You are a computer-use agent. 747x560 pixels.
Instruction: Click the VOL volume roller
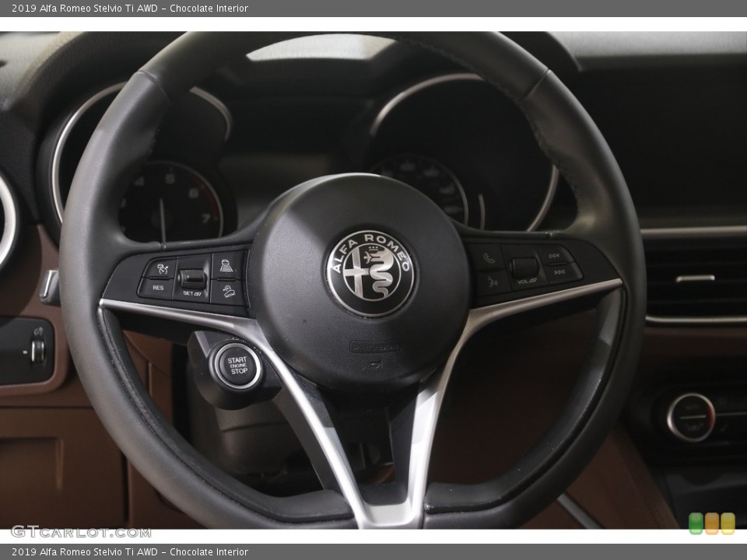tap(524, 269)
